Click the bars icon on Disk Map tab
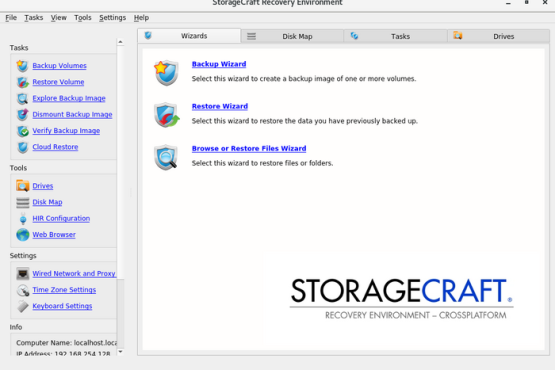This screenshot has height=370, width=555. [x=251, y=36]
